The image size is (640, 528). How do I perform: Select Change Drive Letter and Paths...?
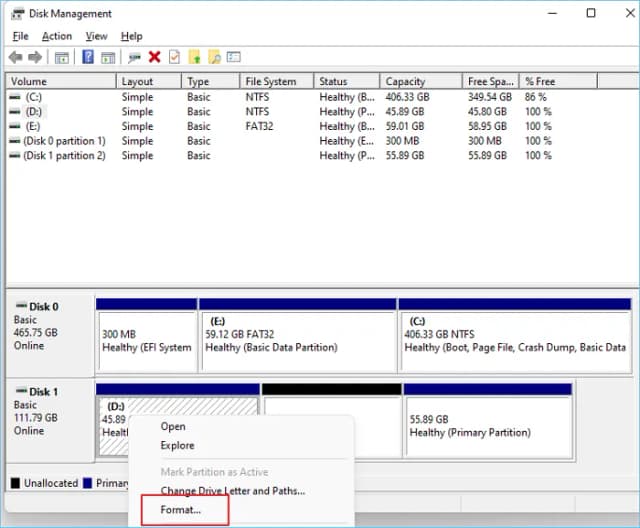tap(233, 491)
